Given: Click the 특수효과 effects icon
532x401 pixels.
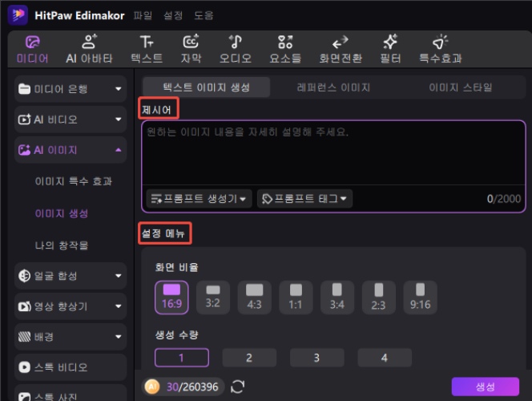Looking at the screenshot, I should tap(440, 43).
